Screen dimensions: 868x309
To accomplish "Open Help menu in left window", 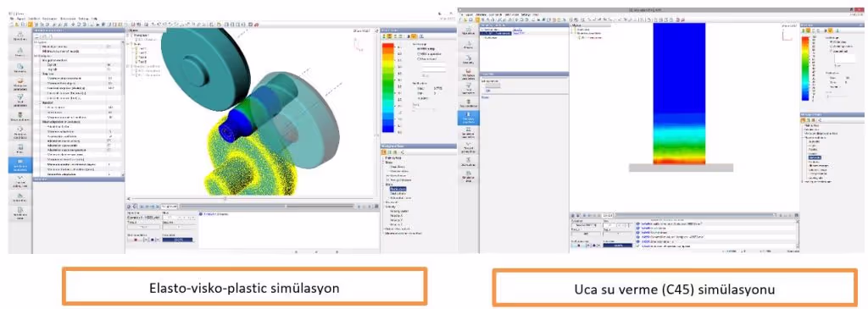I will 95,19.
